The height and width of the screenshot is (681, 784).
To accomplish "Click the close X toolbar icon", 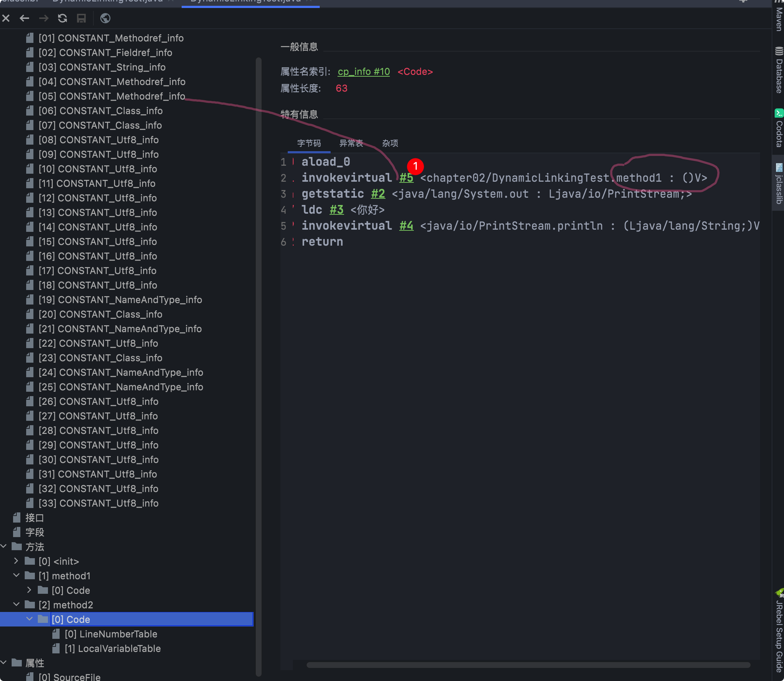I will 6,18.
